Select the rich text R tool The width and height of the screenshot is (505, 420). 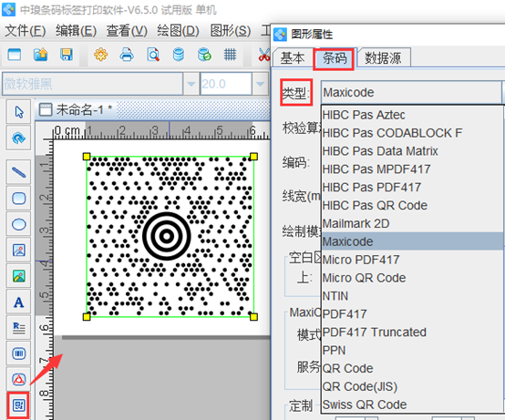pos(18,328)
